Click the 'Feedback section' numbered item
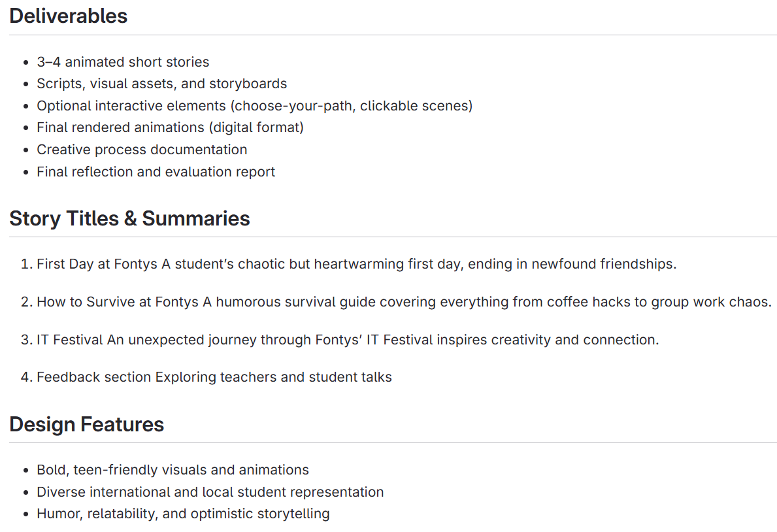Screen dimensions: 777x532 [x=94, y=377]
